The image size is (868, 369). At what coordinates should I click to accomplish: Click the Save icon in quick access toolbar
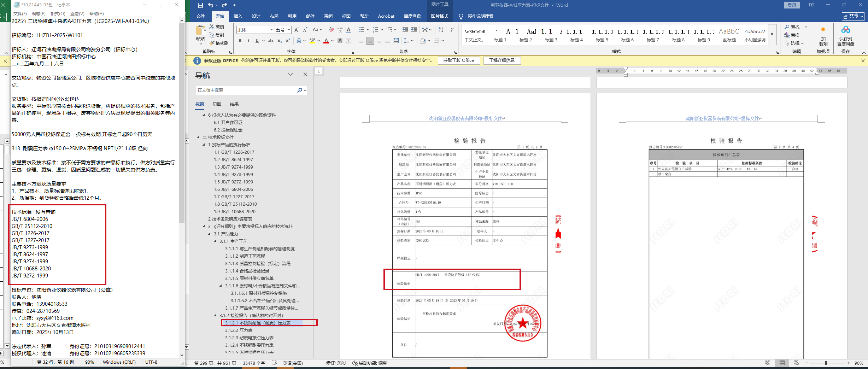[x=200, y=5]
